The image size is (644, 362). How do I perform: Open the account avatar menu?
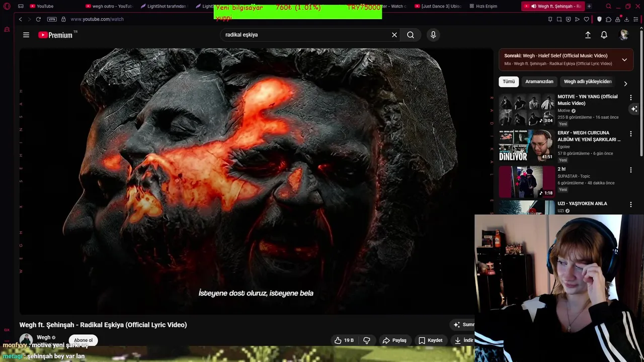click(x=624, y=35)
